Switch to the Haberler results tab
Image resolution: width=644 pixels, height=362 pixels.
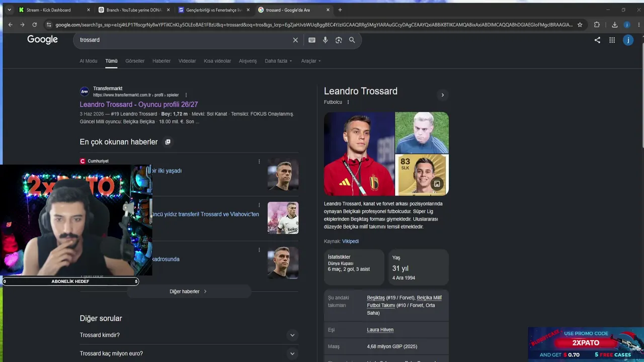pyautogui.click(x=162, y=61)
